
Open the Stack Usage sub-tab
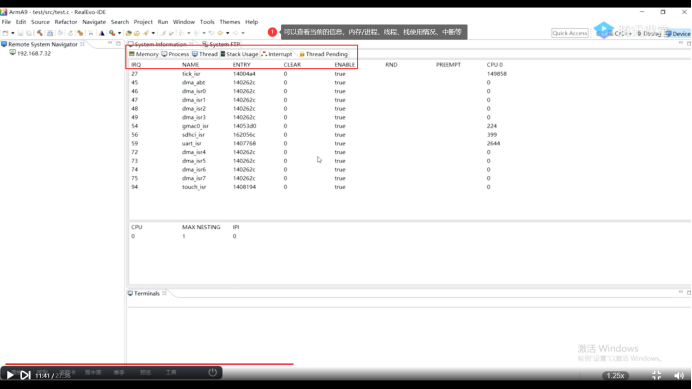pyautogui.click(x=239, y=54)
